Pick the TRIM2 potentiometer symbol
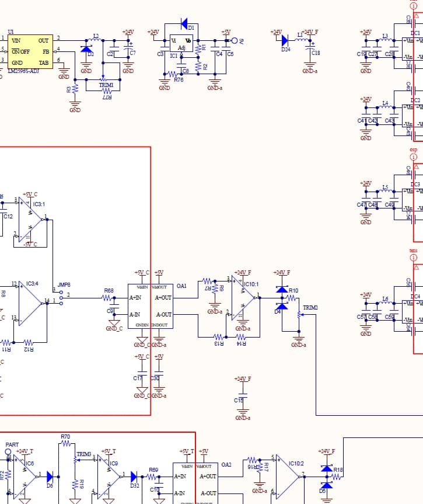 300,314
